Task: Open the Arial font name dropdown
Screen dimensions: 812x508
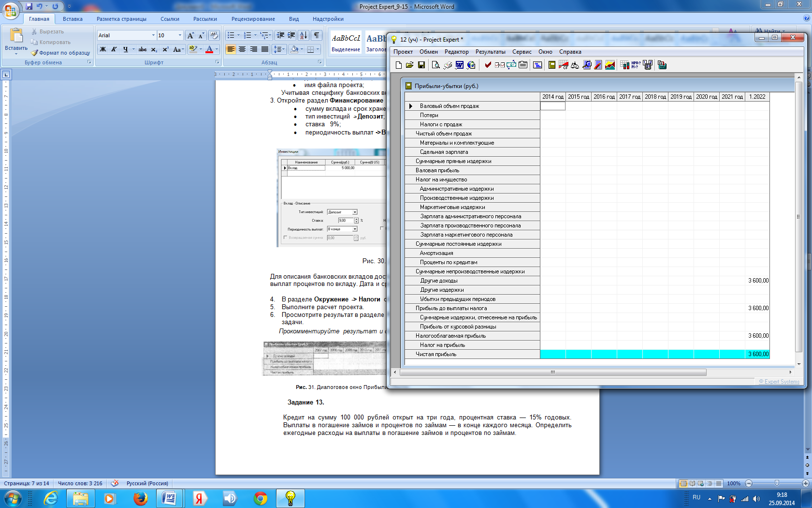Action: pyautogui.click(x=153, y=35)
